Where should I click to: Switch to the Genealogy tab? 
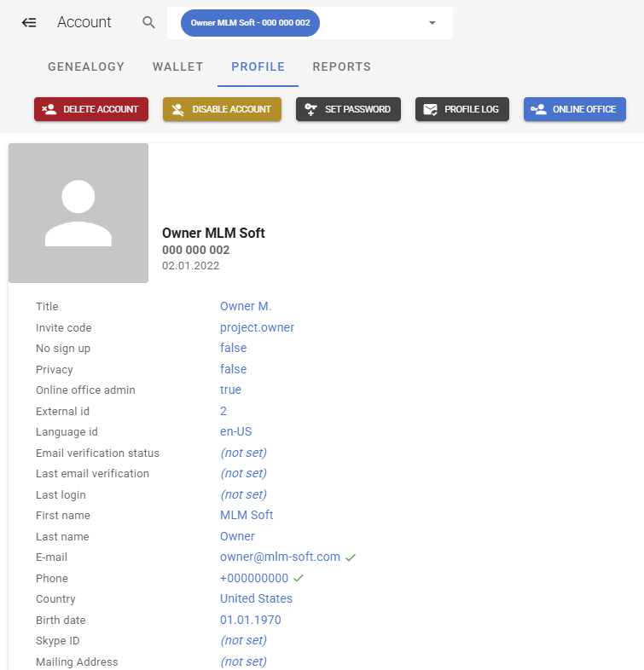tap(86, 66)
